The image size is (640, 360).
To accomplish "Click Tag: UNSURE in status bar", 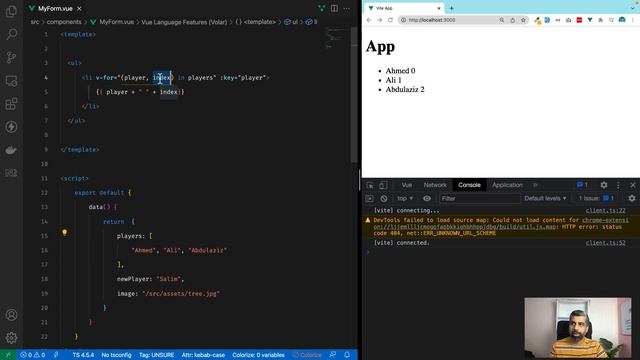I will (x=156, y=355).
